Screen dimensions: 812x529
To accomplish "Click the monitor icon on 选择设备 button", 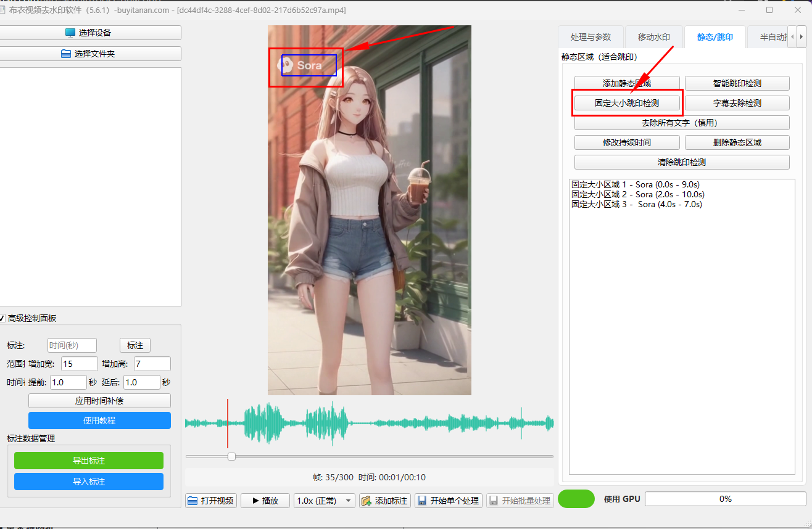I will (70, 33).
